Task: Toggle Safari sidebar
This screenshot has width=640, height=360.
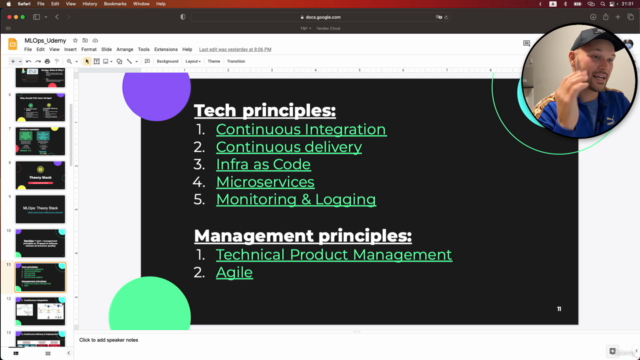Action: coord(36,17)
